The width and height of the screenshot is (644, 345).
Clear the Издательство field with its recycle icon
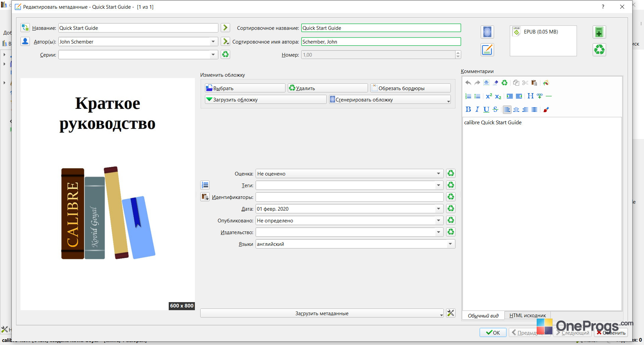[451, 232]
